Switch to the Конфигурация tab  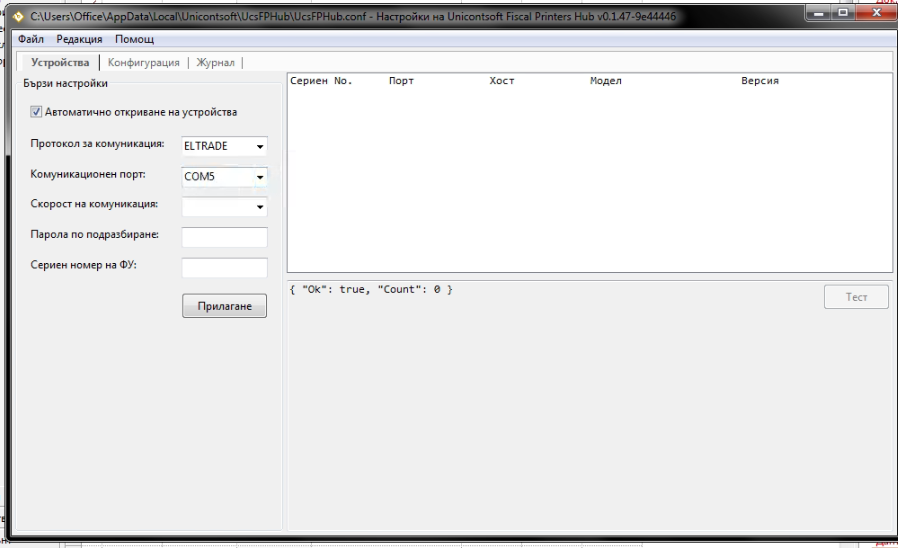coord(143,62)
